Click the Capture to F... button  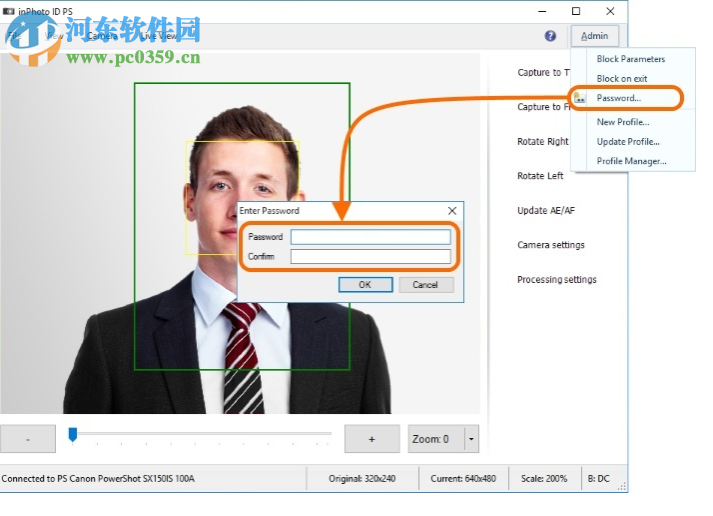pyautogui.click(x=543, y=107)
